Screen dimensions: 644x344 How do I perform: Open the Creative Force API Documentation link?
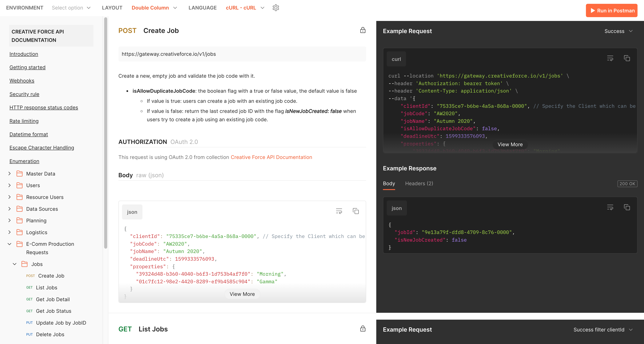(x=271, y=157)
